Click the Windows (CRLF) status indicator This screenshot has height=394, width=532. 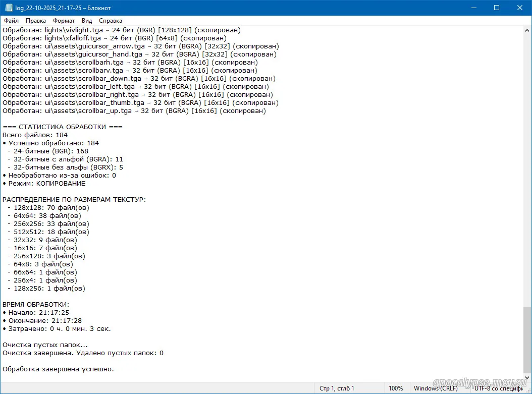point(437,388)
